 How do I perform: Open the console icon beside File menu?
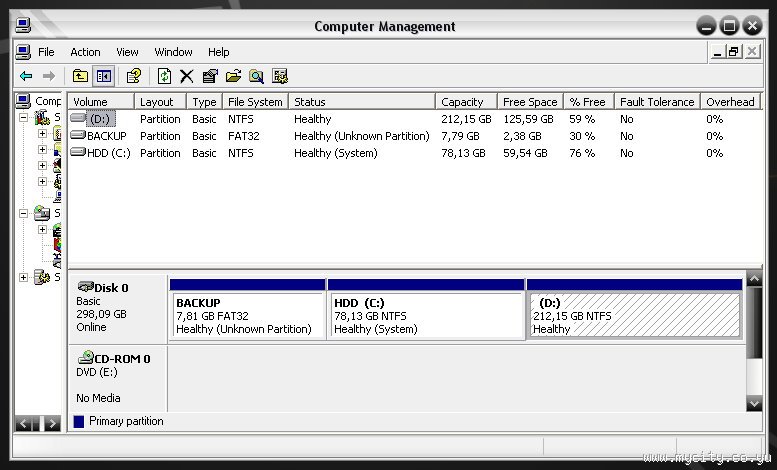(23, 52)
